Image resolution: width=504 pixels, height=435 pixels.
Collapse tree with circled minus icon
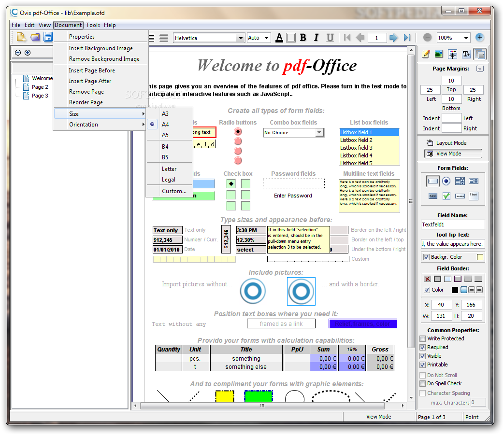(x=18, y=53)
